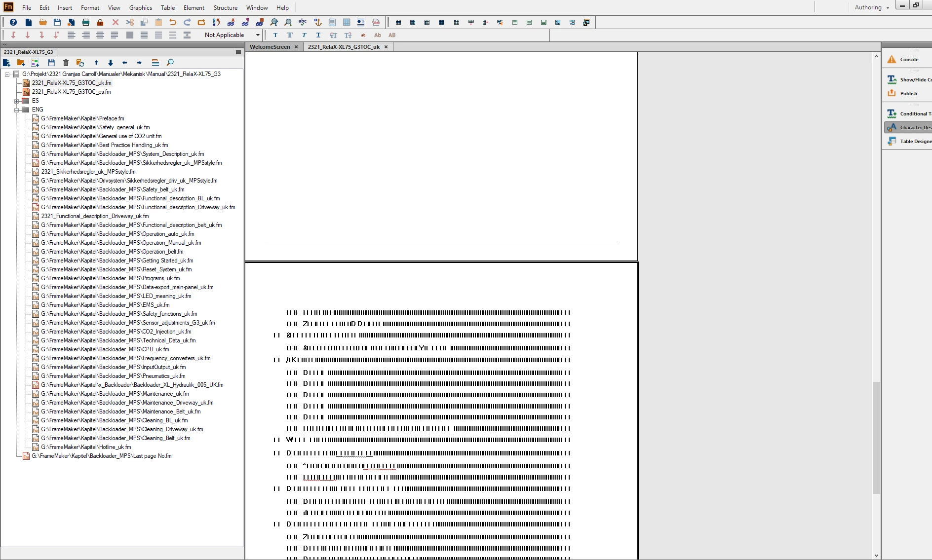Select Technical_Data_uk.fm file entry
The height and width of the screenshot is (560, 932).
pyautogui.click(x=118, y=340)
